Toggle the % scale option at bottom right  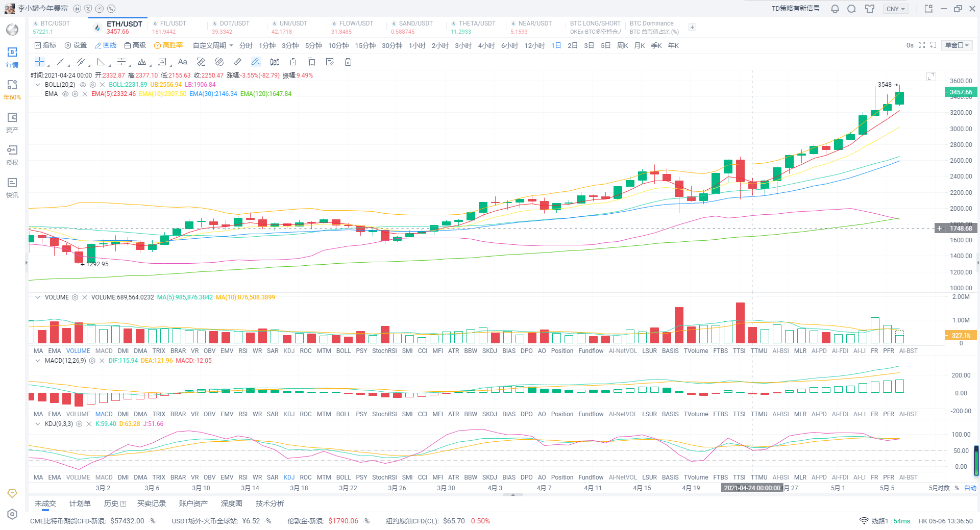(x=957, y=488)
